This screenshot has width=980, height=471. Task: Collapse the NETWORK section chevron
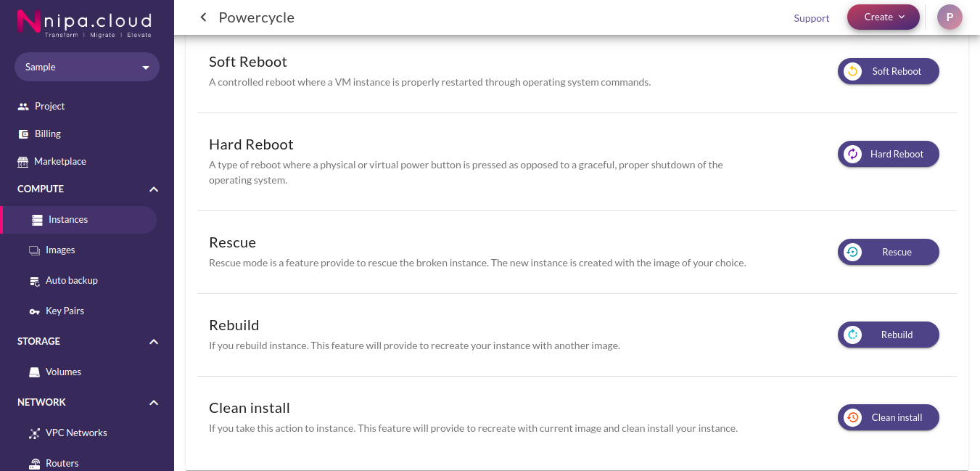point(154,402)
